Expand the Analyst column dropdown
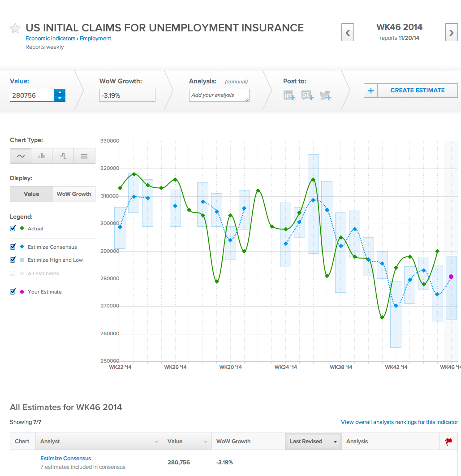This screenshot has height=476, width=461. coord(157,441)
